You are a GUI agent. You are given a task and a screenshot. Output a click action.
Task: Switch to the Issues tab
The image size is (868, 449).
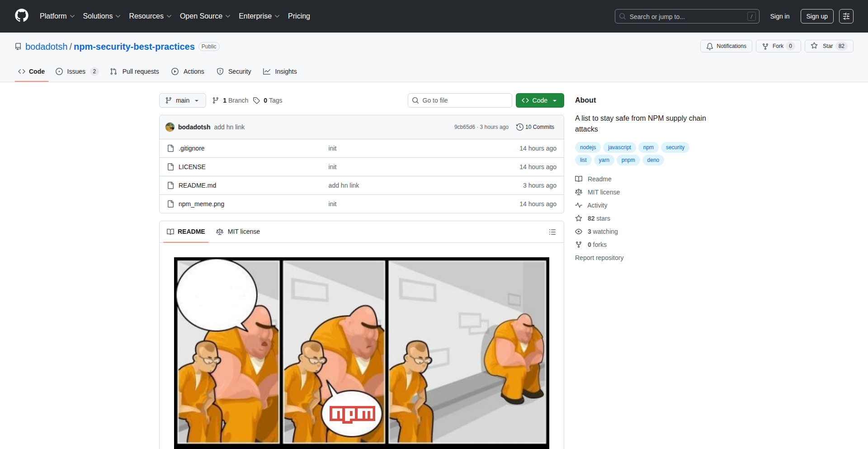click(x=77, y=71)
